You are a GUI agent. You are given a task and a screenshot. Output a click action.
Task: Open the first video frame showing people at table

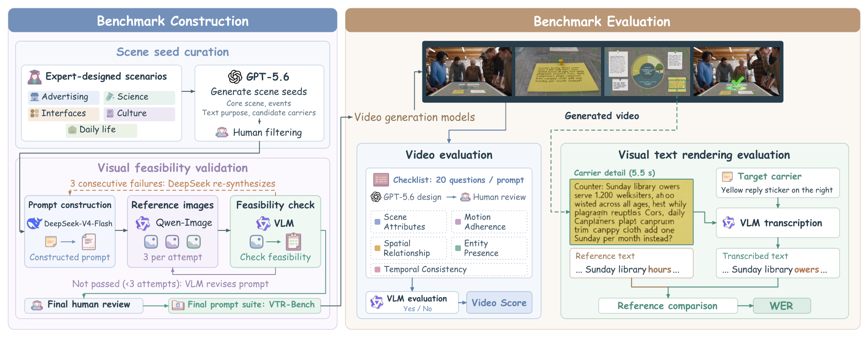tap(469, 71)
